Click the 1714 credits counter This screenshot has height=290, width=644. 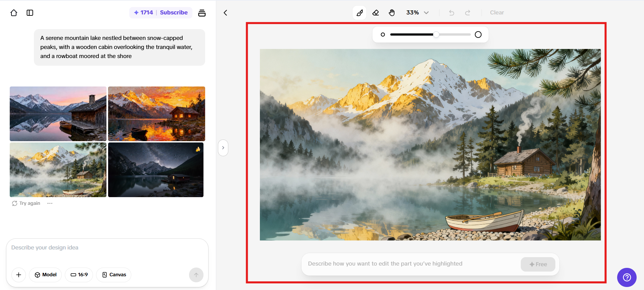coord(143,12)
